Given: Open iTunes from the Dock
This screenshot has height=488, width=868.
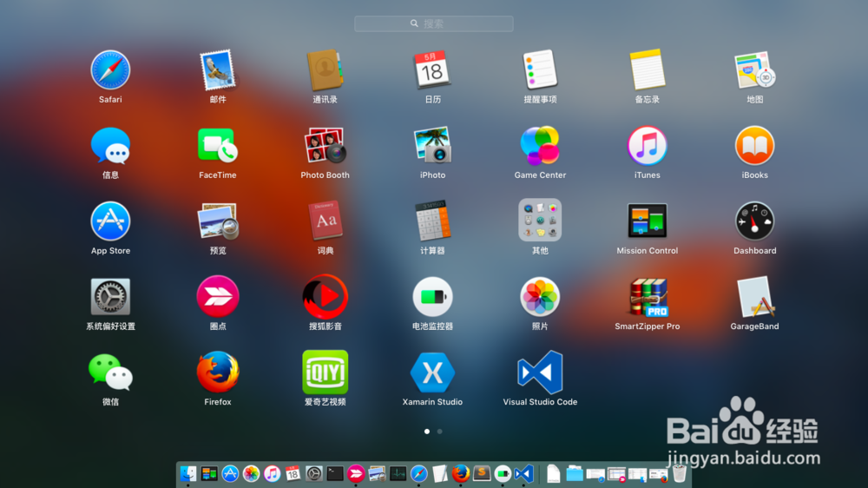Looking at the screenshot, I should 272,473.
